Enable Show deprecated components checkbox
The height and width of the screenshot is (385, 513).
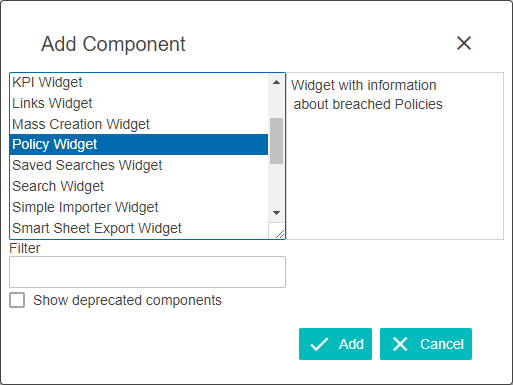coord(17,300)
